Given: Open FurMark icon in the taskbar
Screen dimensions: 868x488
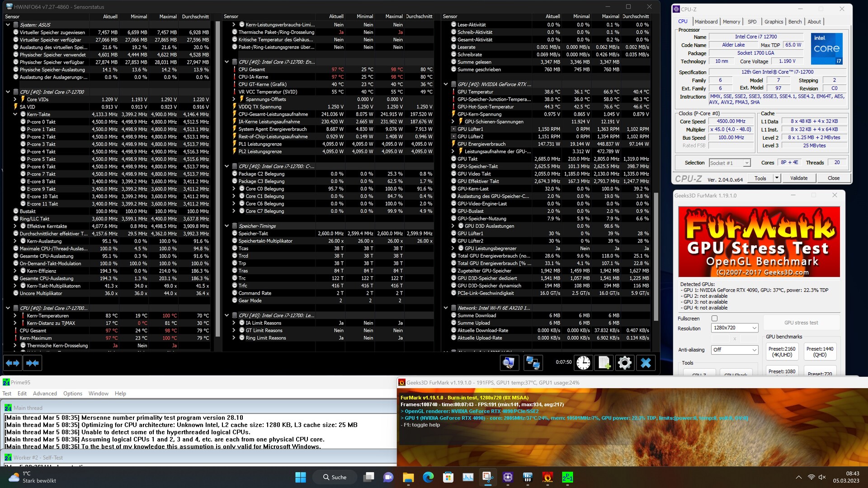Looking at the screenshot, I should pyautogui.click(x=547, y=477).
